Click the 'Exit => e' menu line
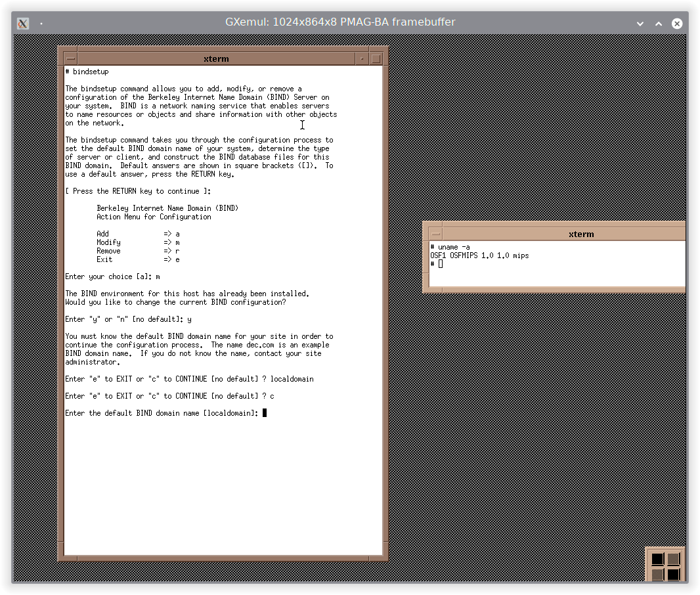This screenshot has width=700, height=595. coord(138,259)
